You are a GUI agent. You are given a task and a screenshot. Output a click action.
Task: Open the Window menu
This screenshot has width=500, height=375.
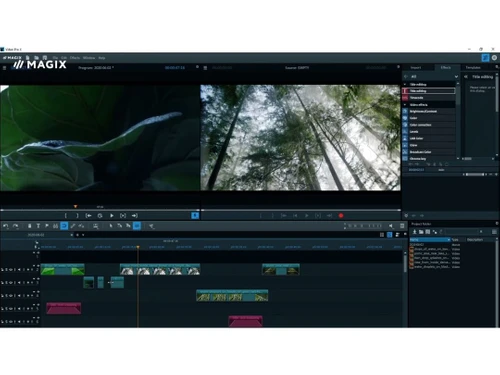point(89,58)
